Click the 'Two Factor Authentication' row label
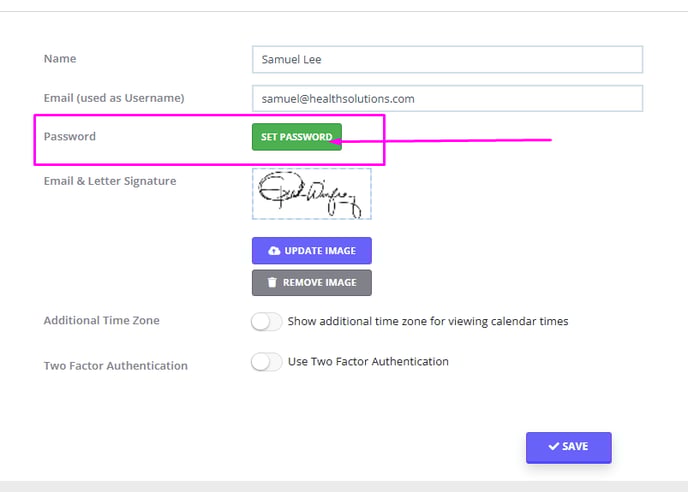Viewport: 688px width, 492px height. pos(116,366)
